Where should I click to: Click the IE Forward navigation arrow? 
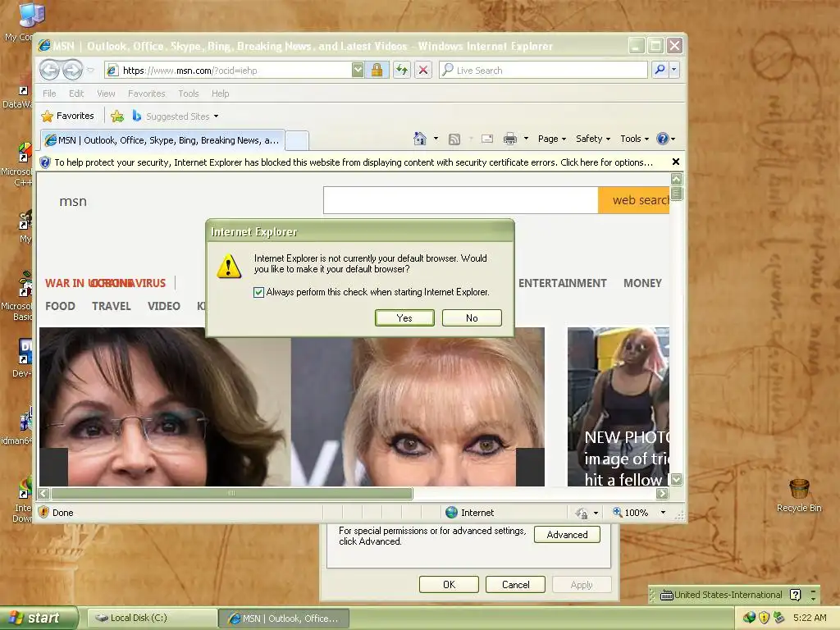pos(73,70)
